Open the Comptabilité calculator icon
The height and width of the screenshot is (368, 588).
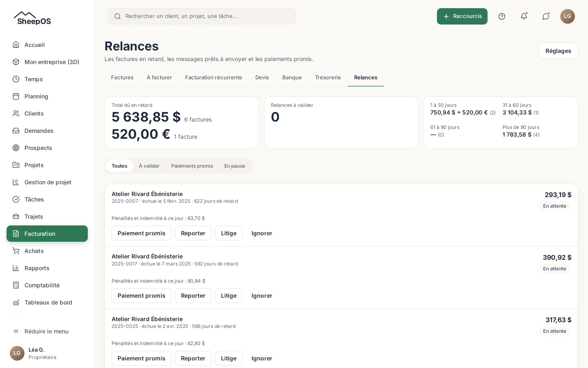(16, 285)
